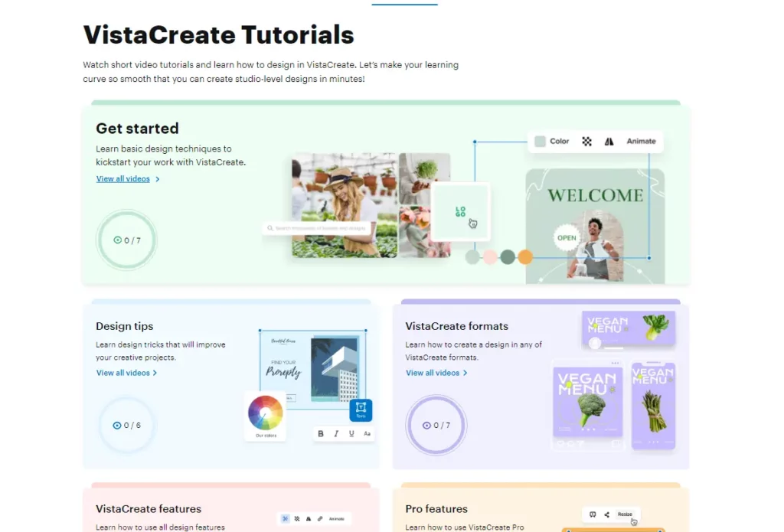The height and width of the screenshot is (532, 784).
Task: Click the transparency checkerboard icon next to Color
Action: pos(587,142)
